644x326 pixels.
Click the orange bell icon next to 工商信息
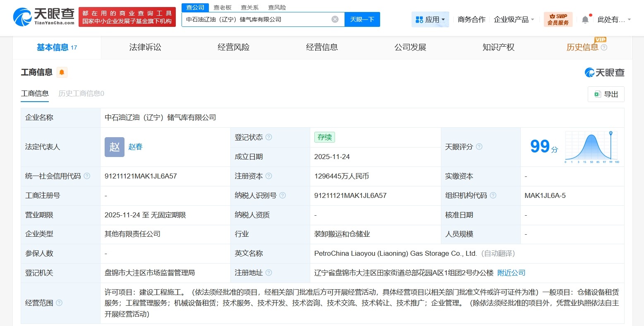coord(62,72)
